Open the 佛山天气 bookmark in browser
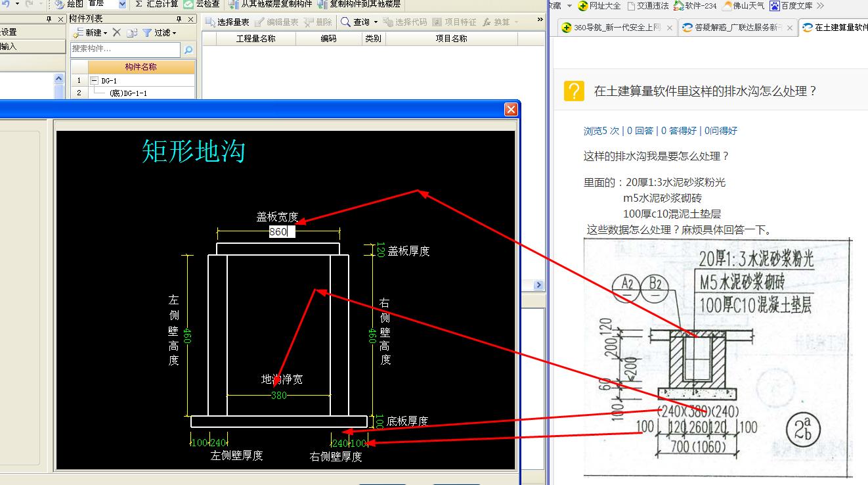The width and height of the screenshot is (868, 485). click(x=743, y=6)
